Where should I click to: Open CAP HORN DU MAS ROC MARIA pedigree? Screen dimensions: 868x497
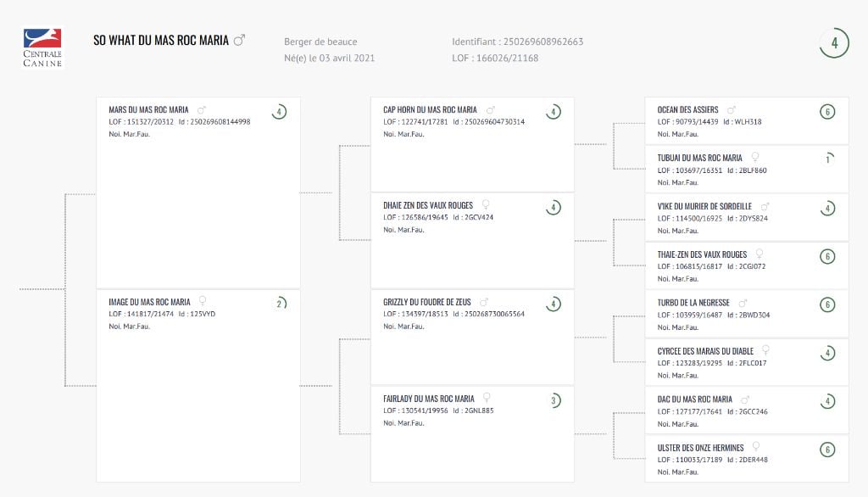430,109
